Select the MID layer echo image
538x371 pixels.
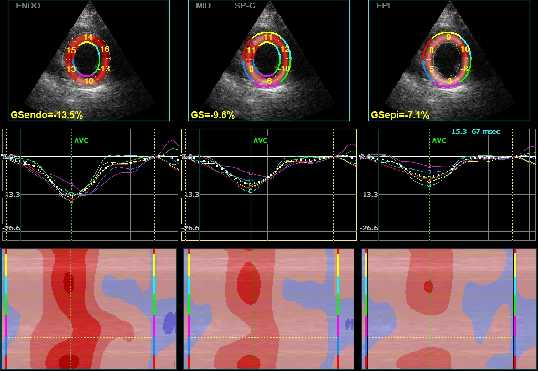[269, 61]
